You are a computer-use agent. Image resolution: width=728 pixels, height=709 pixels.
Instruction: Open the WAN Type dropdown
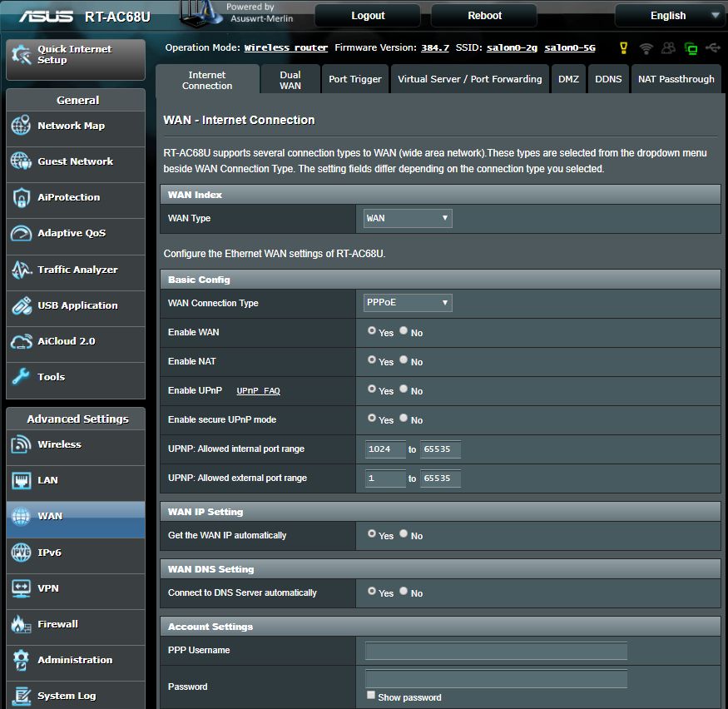(407, 218)
